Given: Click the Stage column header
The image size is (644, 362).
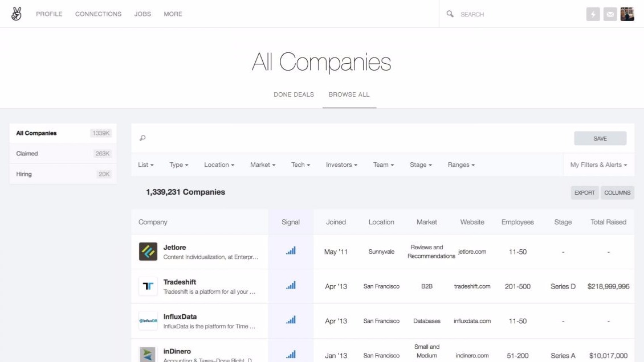Looking at the screenshot, I should [563, 222].
